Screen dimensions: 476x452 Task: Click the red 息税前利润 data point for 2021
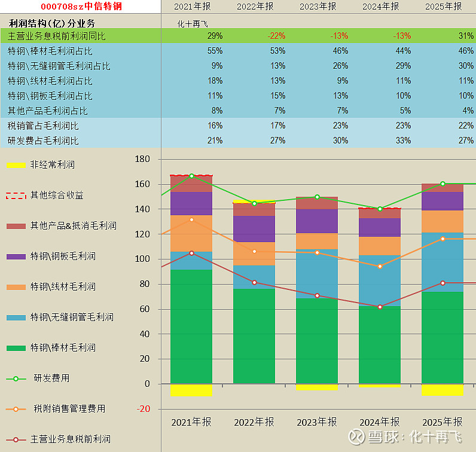click(x=191, y=253)
